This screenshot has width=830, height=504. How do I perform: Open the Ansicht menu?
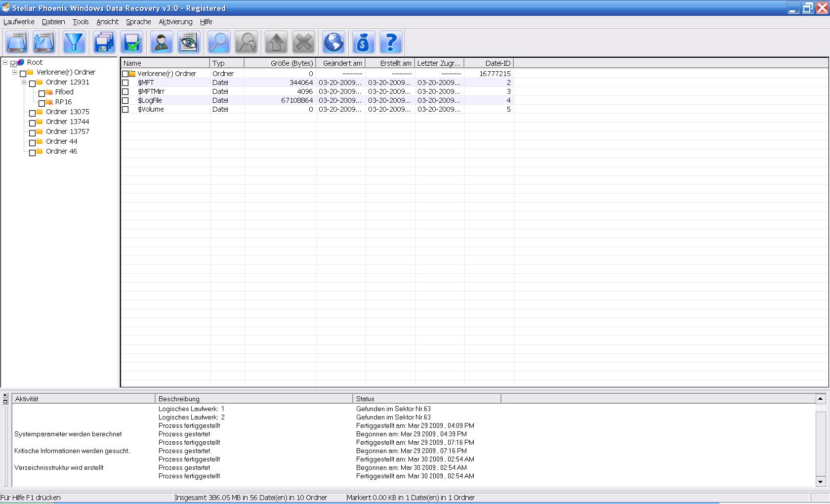coord(107,22)
